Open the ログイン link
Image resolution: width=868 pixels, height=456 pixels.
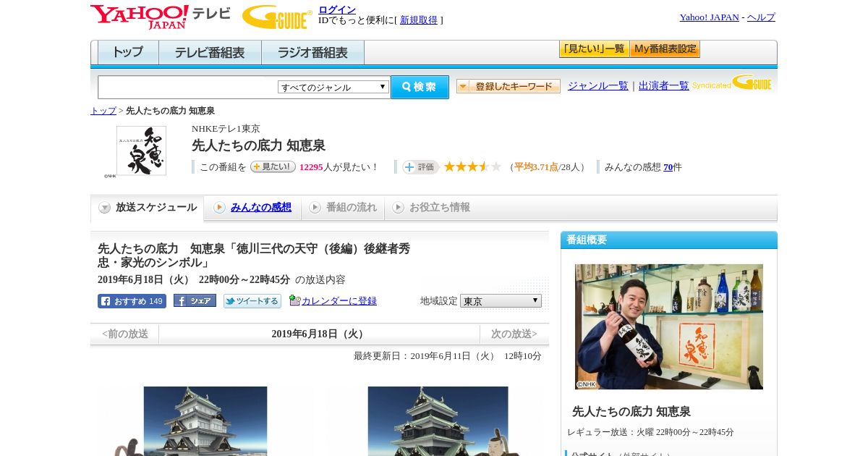pos(337,9)
